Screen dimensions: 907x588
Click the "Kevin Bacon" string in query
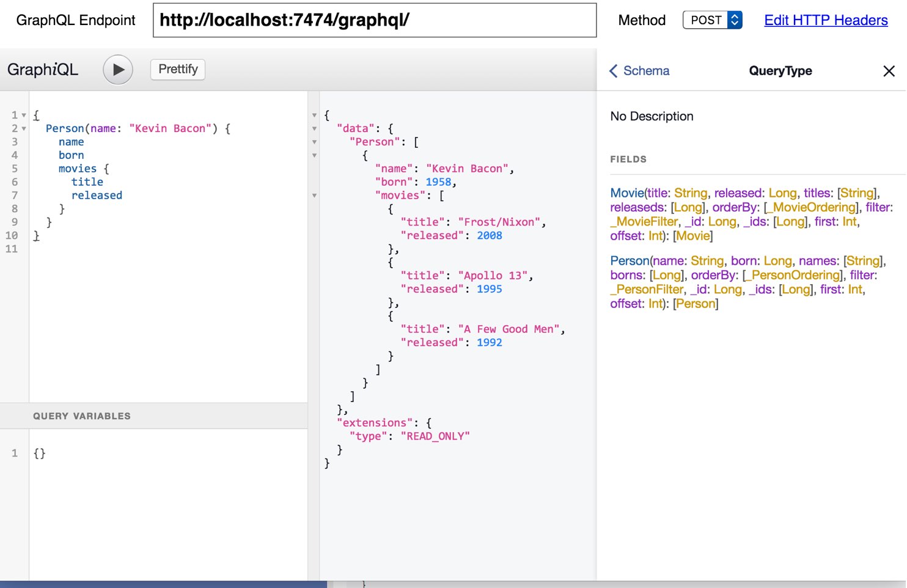point(170,128)
